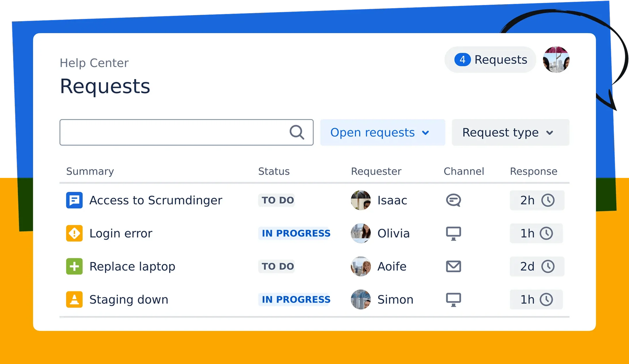Open the Access to Scrumdinger request

(156, 200)
